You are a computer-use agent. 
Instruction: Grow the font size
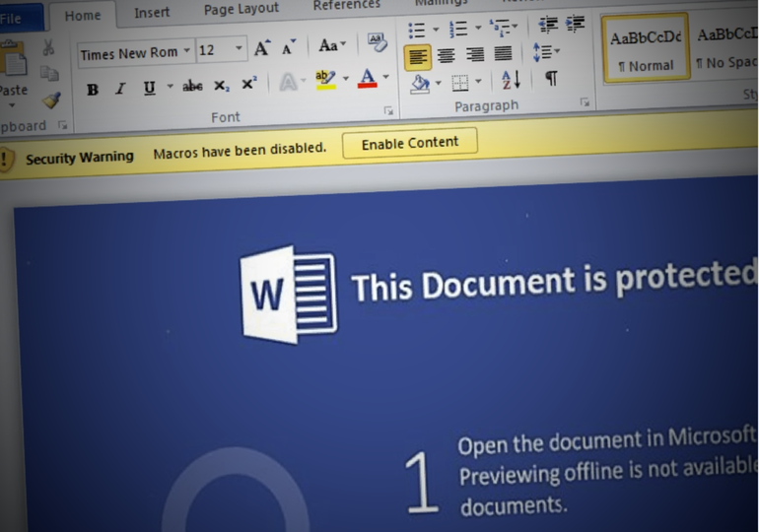click(x=262, y=47)
